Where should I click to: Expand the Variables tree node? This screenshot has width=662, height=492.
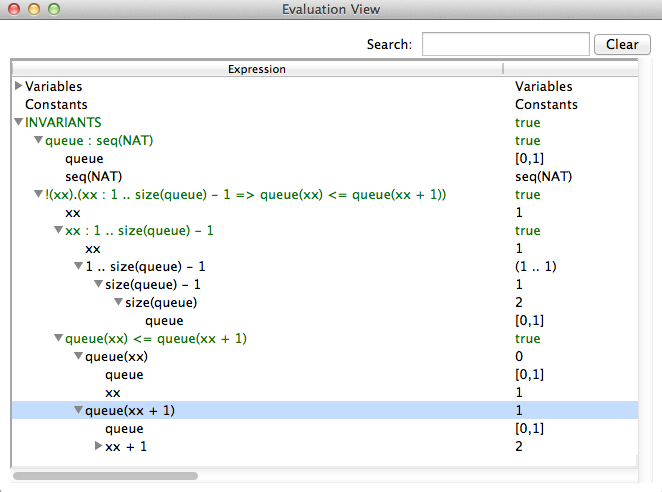coord(19,87)
